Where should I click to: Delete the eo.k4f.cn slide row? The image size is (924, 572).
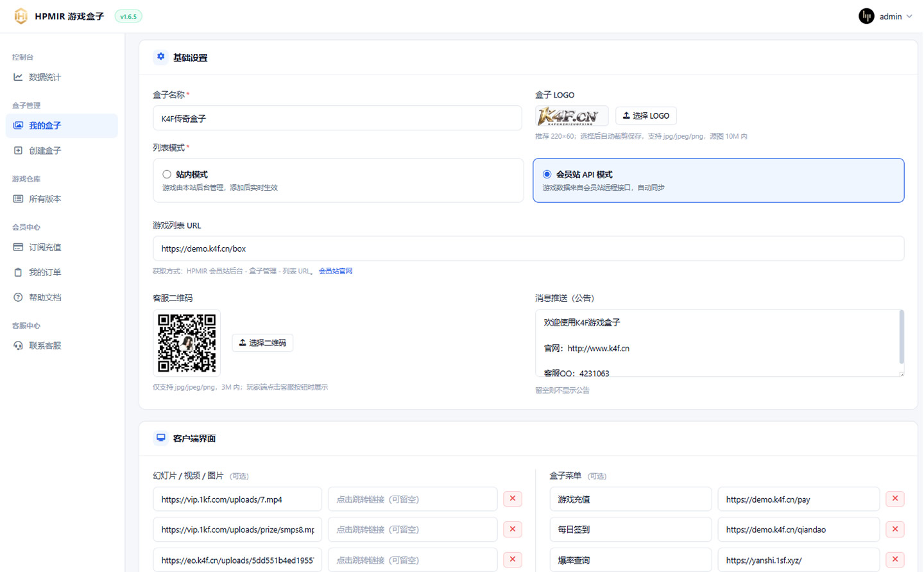513,560
